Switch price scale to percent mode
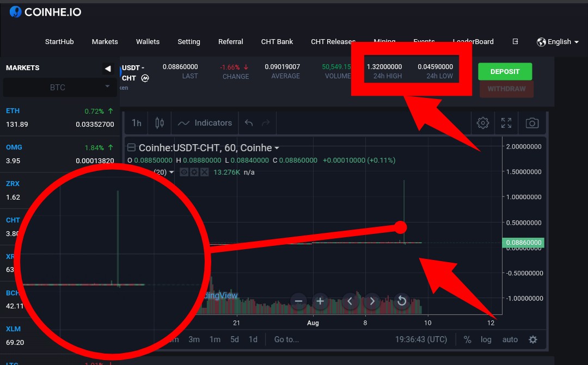Image resolution: width=588 pixels, height=365 pixels. [x=467, y=339]
